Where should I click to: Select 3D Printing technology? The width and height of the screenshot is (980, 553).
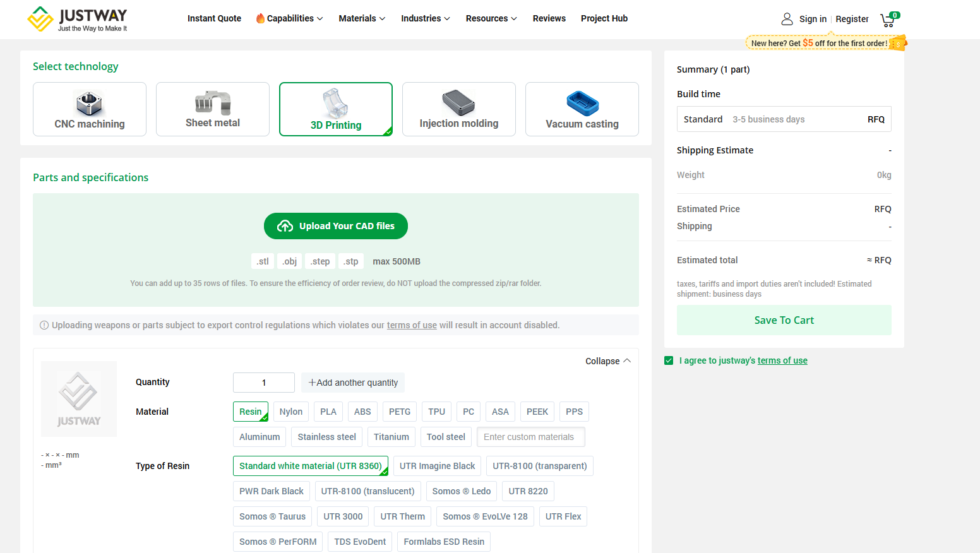(x=336, y=109)
